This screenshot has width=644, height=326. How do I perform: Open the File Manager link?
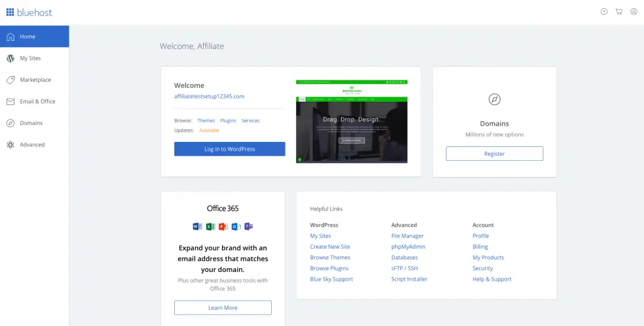coord(408,236)
